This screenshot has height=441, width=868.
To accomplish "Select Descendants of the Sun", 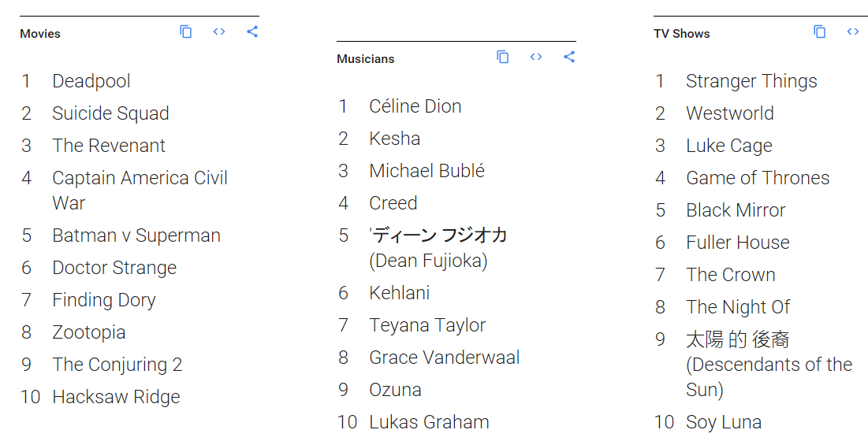I will click(769, 364).
